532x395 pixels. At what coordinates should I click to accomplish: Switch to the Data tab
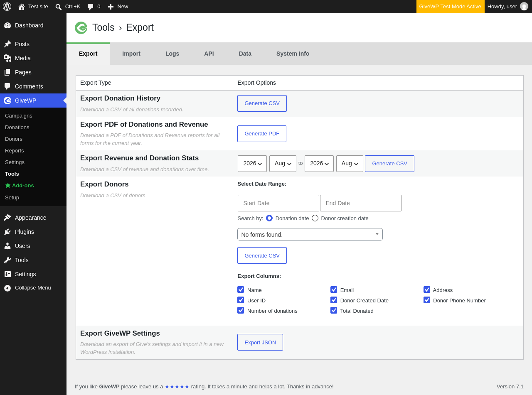(245, 54)
